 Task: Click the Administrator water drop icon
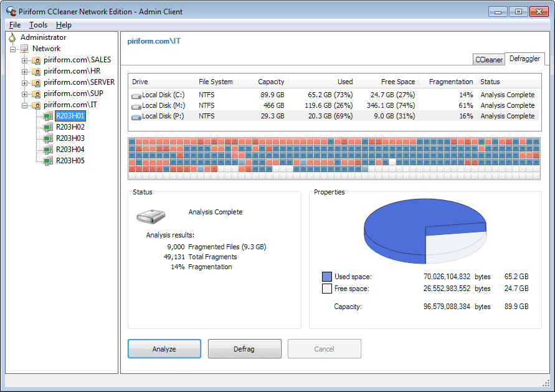click(x=12, y=37)
